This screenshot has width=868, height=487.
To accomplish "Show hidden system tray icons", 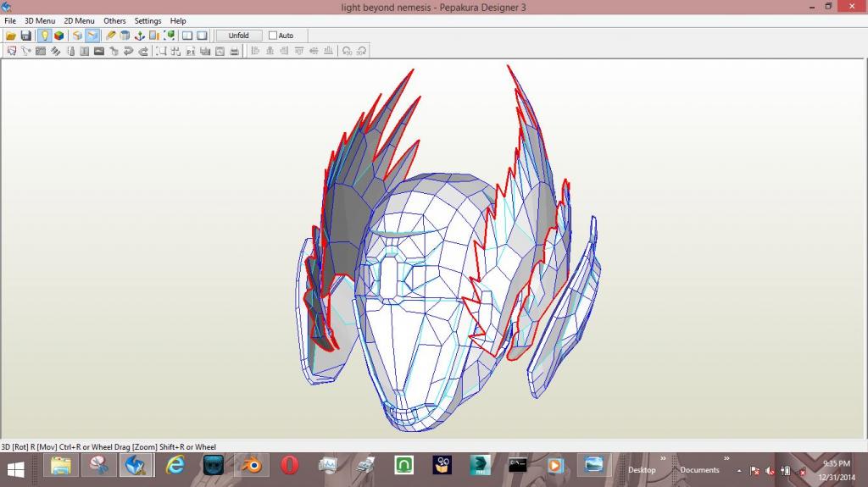I will pyautogui.click(x=739, y=470).
